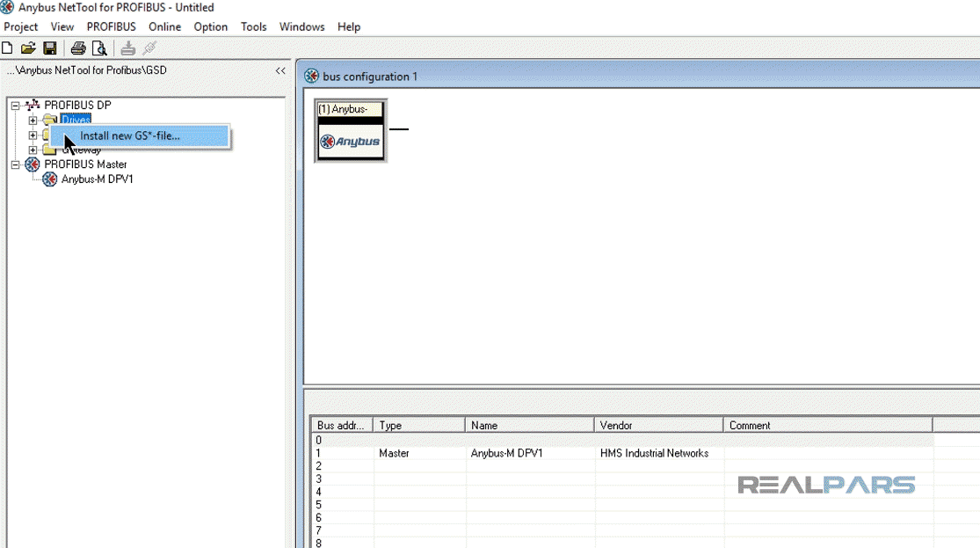This screenshot has height=548, width=980.
Task: Open the Help menu
Action: (x=349, y=27)
